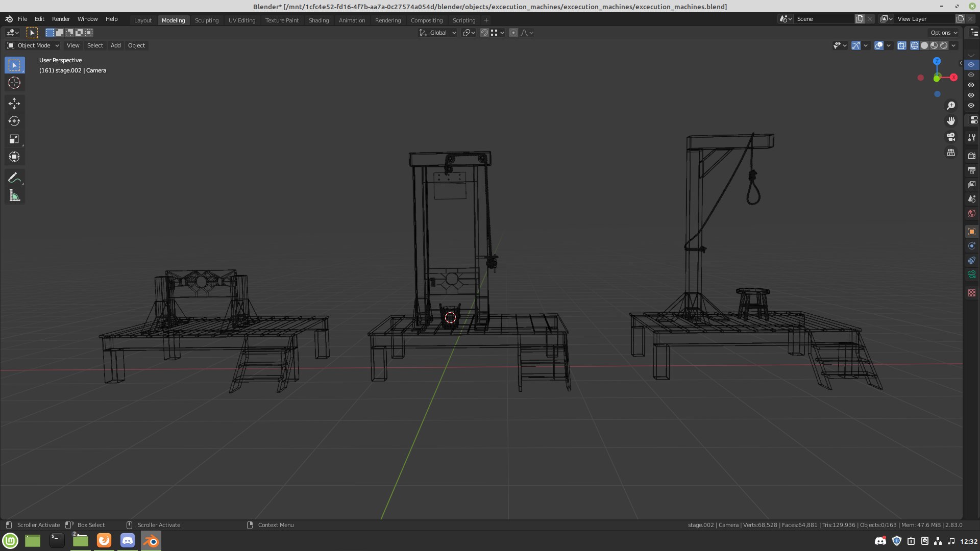
Task: Activate the Move tool
Action: pyautogui.click(x=14, y=104)
